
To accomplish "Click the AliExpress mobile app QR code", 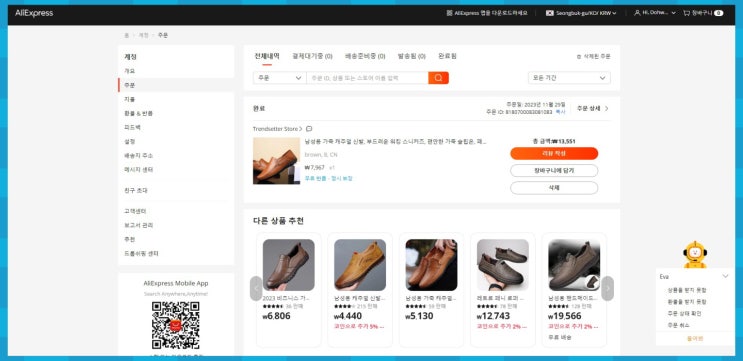I will point(176,325).
